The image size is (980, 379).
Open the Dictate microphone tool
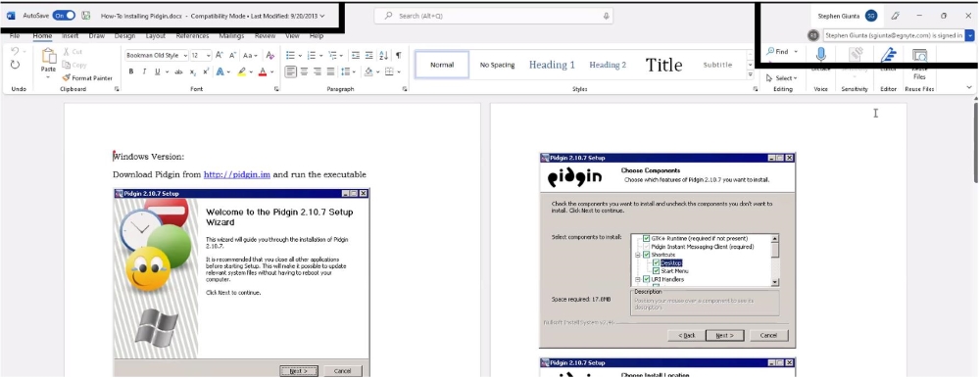tap(821, 55)
